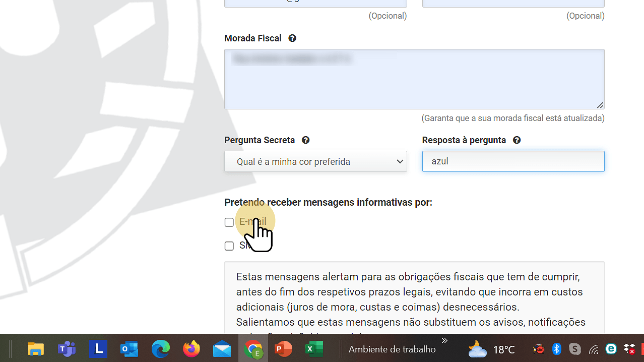644x362 pixels.
Task: Click the Bluetooth tray icon
Action: (557, 349)
